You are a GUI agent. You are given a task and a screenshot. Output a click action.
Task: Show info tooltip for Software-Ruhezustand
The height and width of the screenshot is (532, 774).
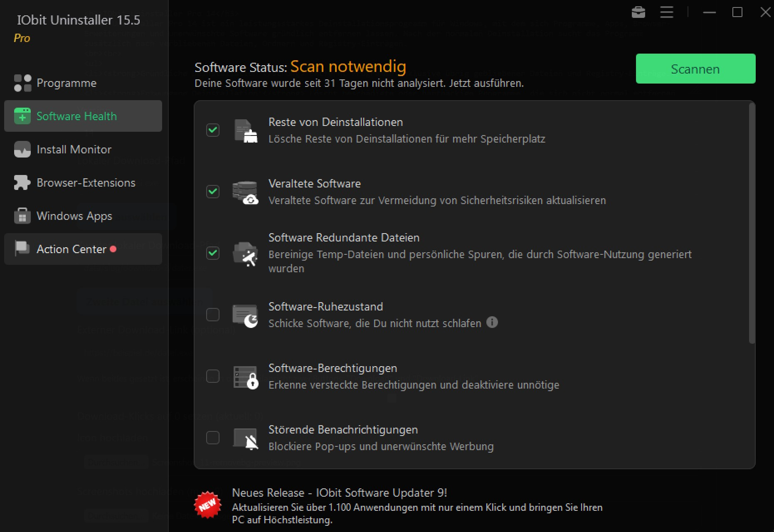pyautogui.click(x=492, y=322)
